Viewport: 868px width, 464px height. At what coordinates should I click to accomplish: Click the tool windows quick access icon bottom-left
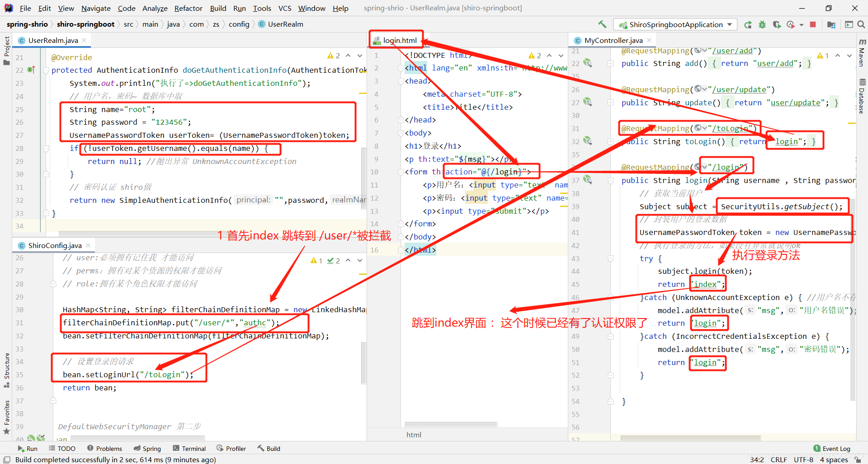(7, 459)
